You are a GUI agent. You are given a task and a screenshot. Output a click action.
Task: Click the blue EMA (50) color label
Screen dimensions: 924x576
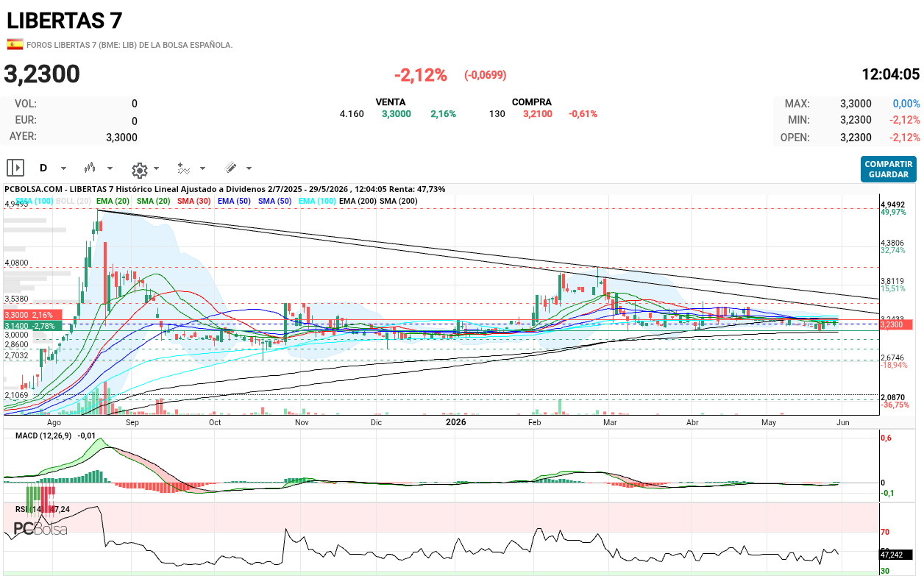click(x=234, y=201)
